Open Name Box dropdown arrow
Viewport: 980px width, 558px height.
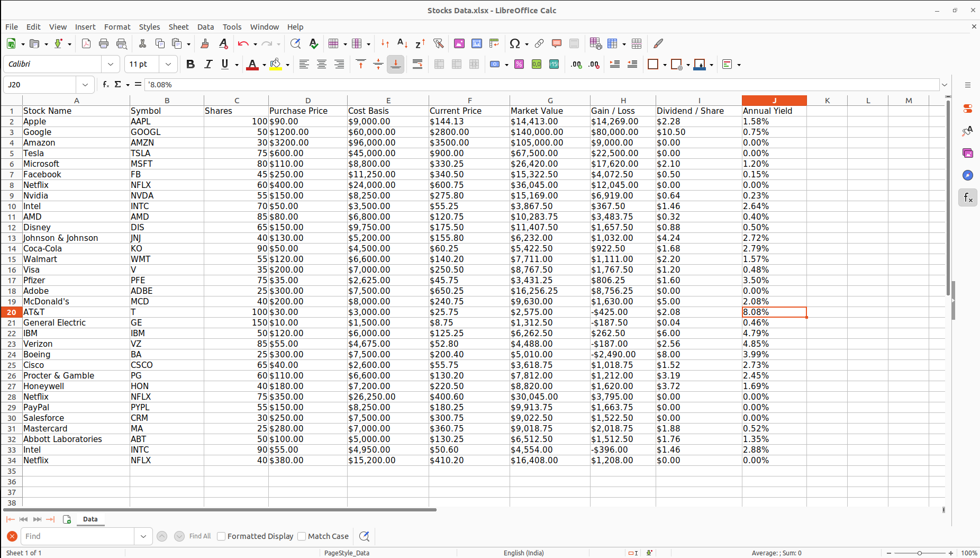85,85
